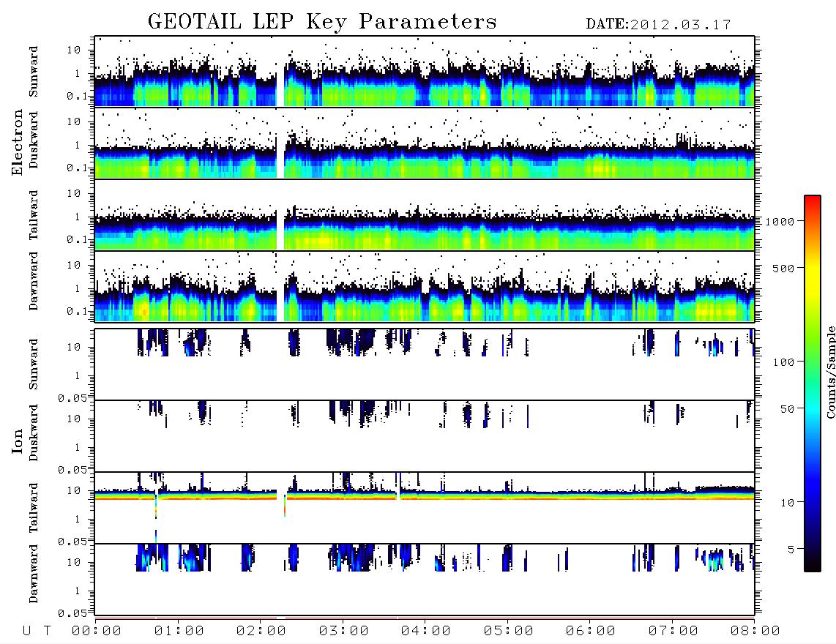Click the Electron Dawnward panel label
836x644 pixels.
(34, 281)
